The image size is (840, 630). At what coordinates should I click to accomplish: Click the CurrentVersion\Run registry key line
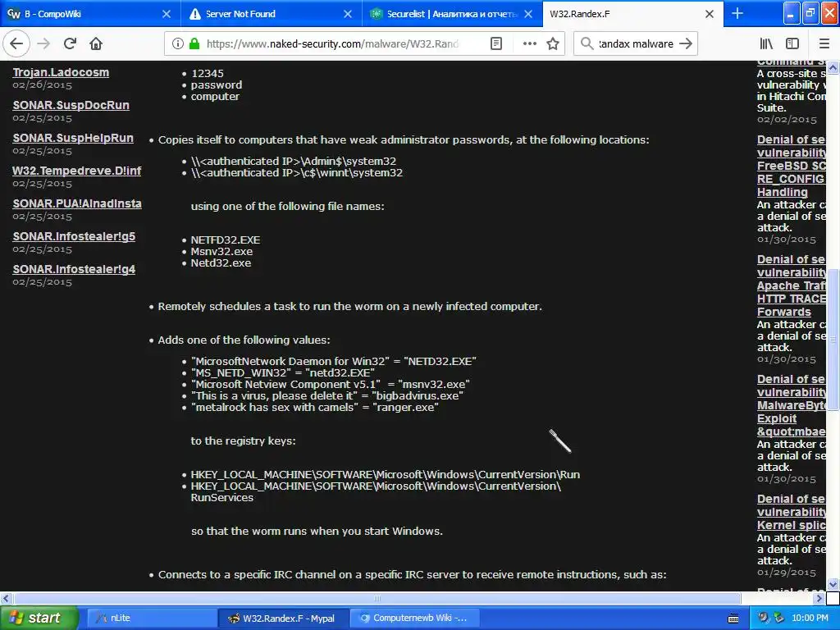coord(386,474)
